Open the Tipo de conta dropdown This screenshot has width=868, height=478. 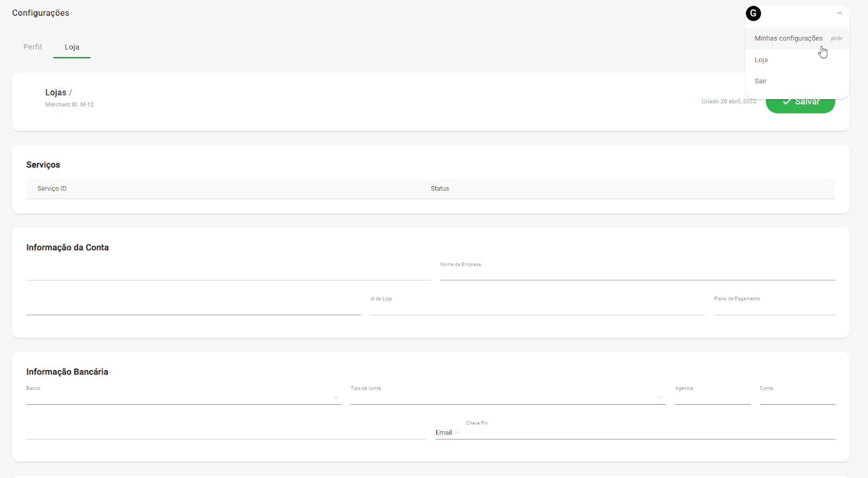(x=508, y=396)
